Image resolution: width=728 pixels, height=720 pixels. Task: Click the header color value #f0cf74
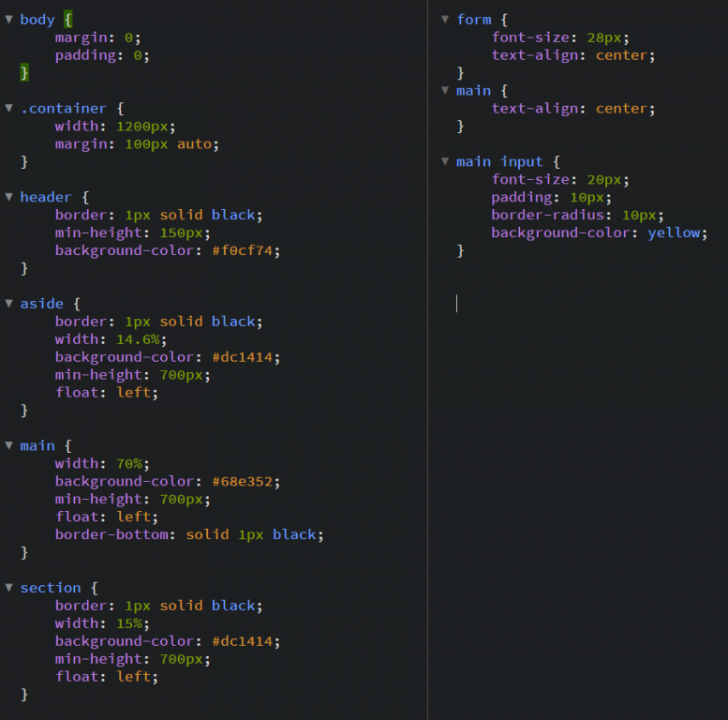click(243, 251)
